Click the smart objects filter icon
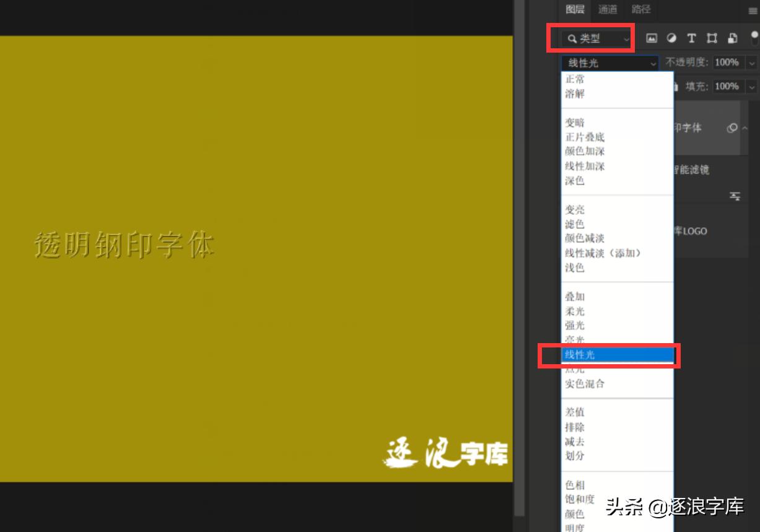This screenshot has width=760, height=532. click(732, 38)
